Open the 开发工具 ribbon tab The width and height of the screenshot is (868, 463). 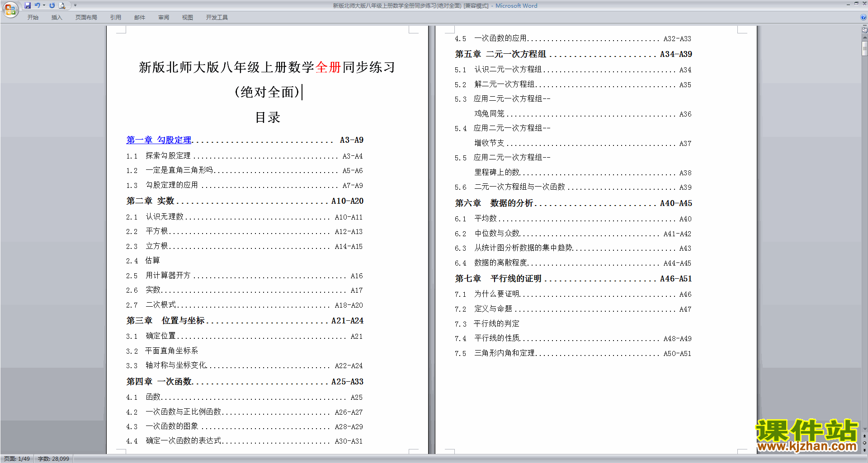217,17
